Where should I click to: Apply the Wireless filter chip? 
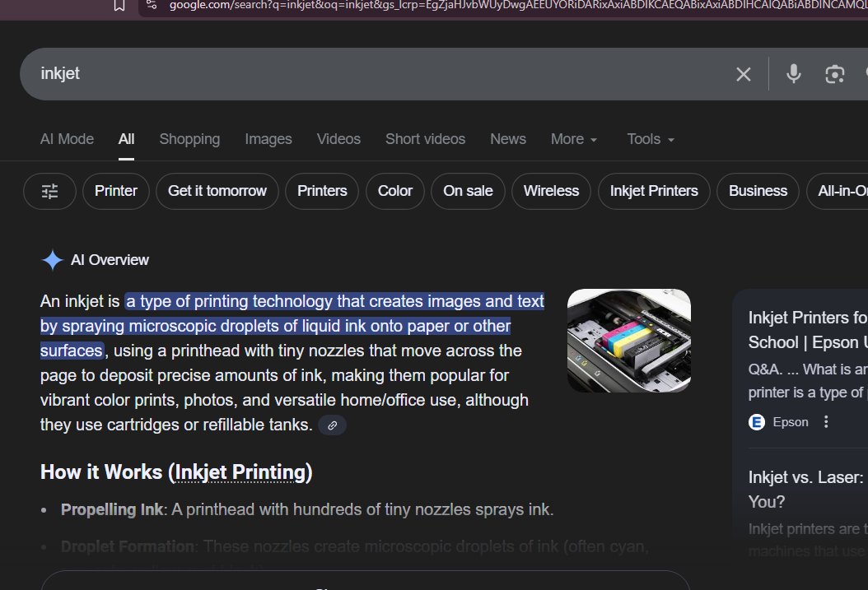point(552,192)
